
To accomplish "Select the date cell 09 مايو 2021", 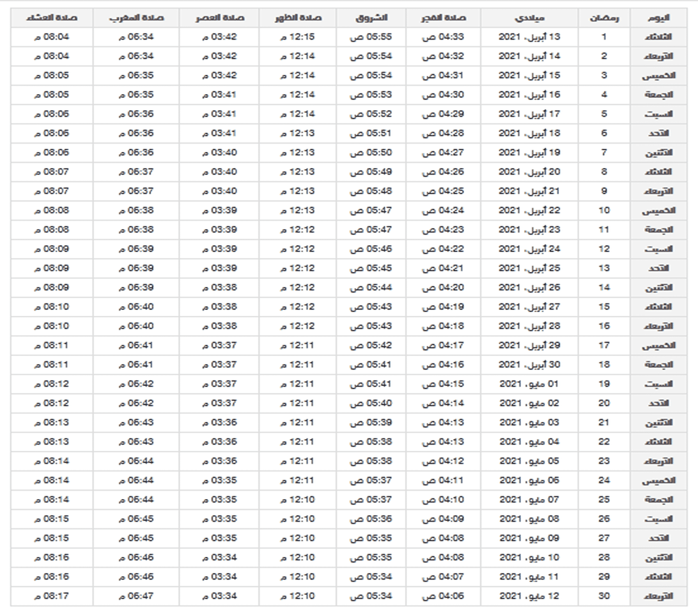I will [529, 538].
